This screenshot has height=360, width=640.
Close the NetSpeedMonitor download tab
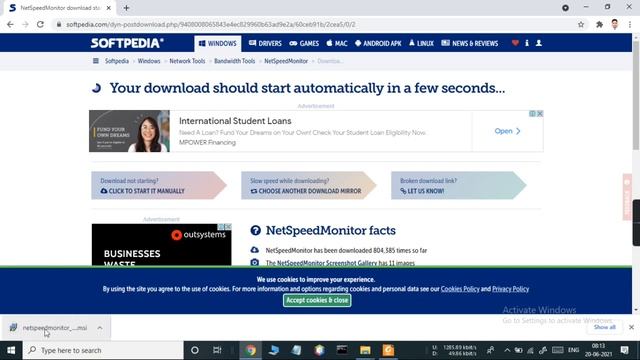[x=109, y=8]
